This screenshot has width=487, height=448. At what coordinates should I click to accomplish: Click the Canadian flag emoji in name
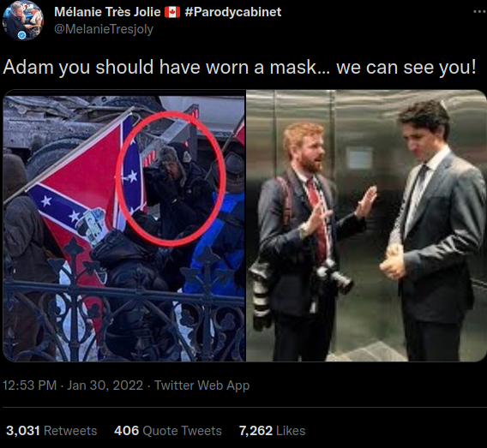172,12
